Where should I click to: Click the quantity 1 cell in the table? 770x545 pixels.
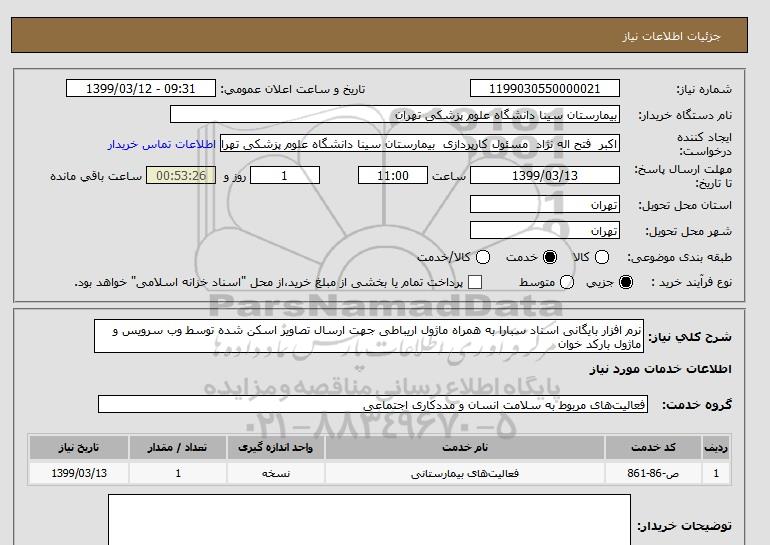pos(178,473)
